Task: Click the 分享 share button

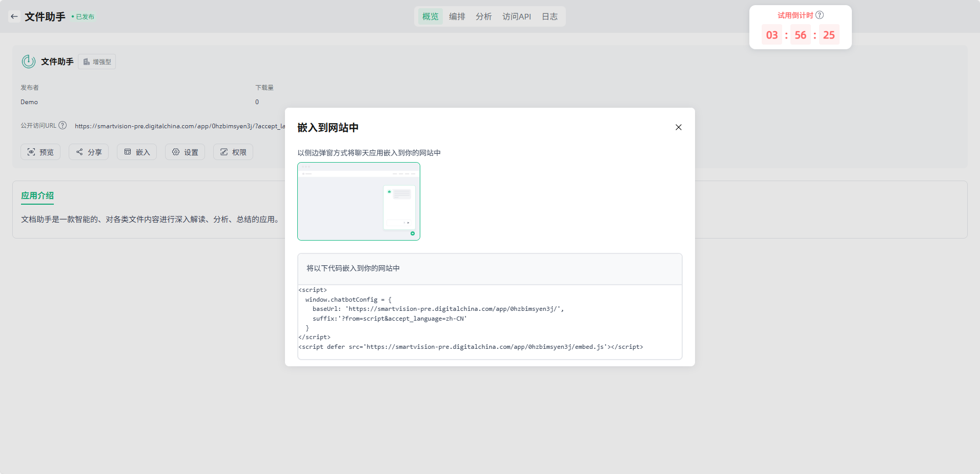Action: pyautogui.click(x=89, y=152)
